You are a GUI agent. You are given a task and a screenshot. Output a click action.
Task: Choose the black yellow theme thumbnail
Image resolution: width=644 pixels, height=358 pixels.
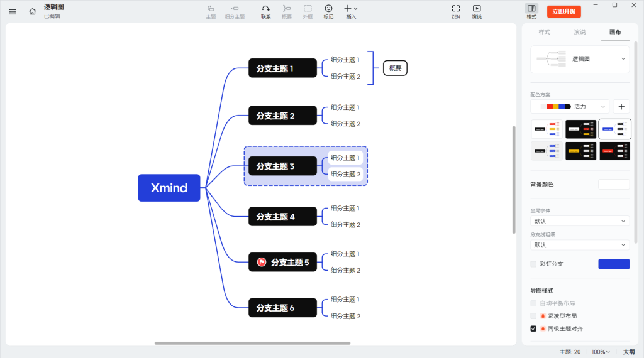coord(580,151)
